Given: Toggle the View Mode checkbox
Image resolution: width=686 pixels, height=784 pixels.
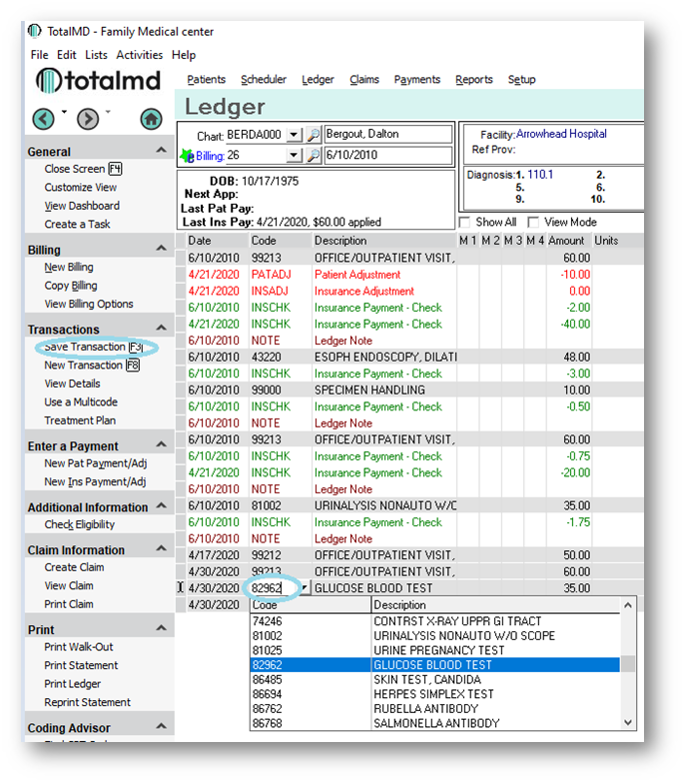Looking at the screenshot, I should (x=533, y=222).
